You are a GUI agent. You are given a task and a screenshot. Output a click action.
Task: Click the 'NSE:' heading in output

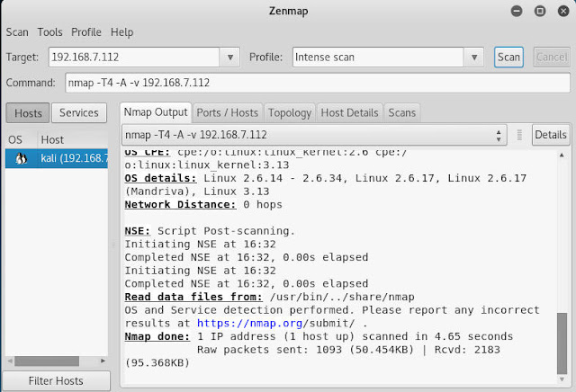point(138,231)
